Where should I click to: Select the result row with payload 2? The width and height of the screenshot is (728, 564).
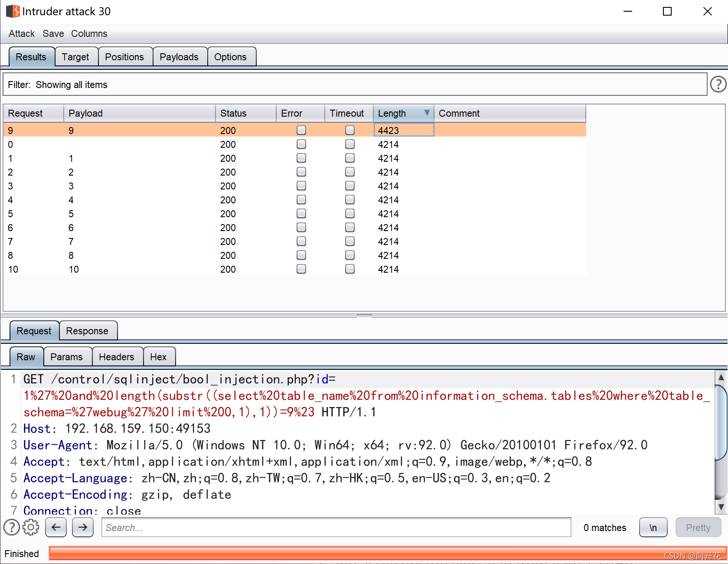294,172
